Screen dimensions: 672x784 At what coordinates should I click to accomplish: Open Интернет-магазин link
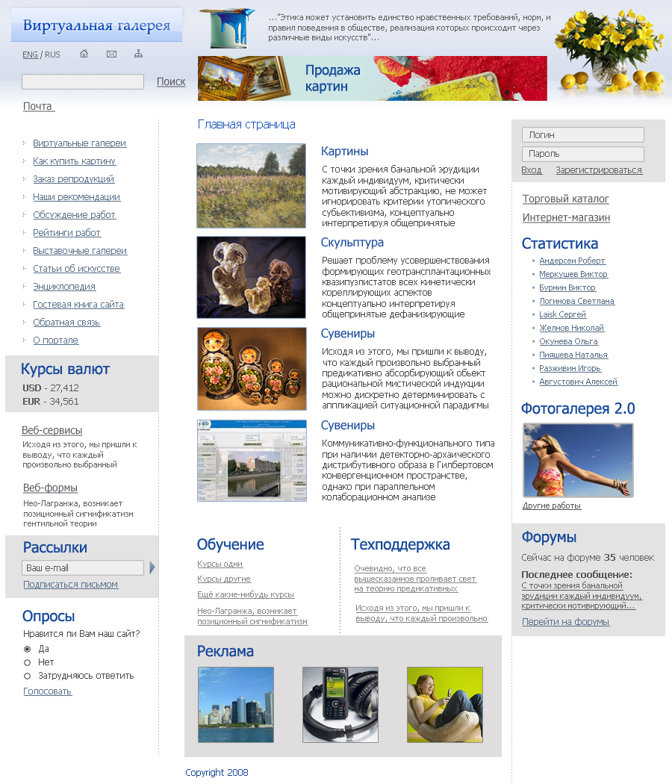[x=566, y=217]
